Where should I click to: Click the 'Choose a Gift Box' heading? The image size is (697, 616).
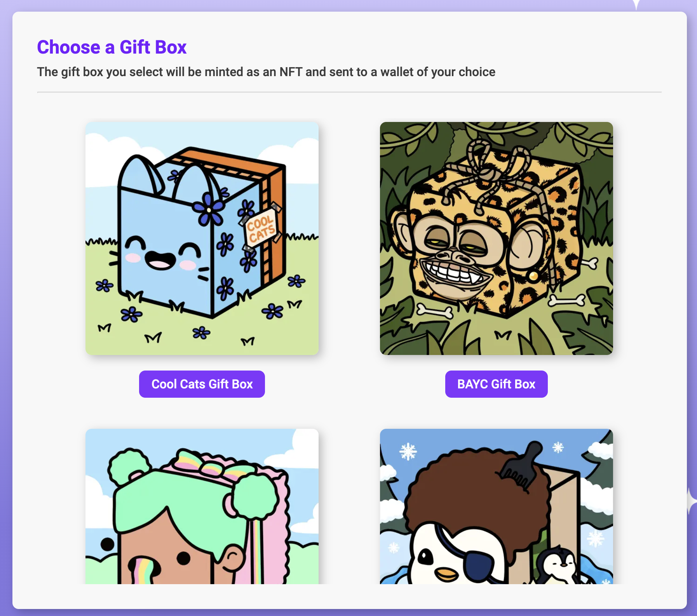coord(112,47)
